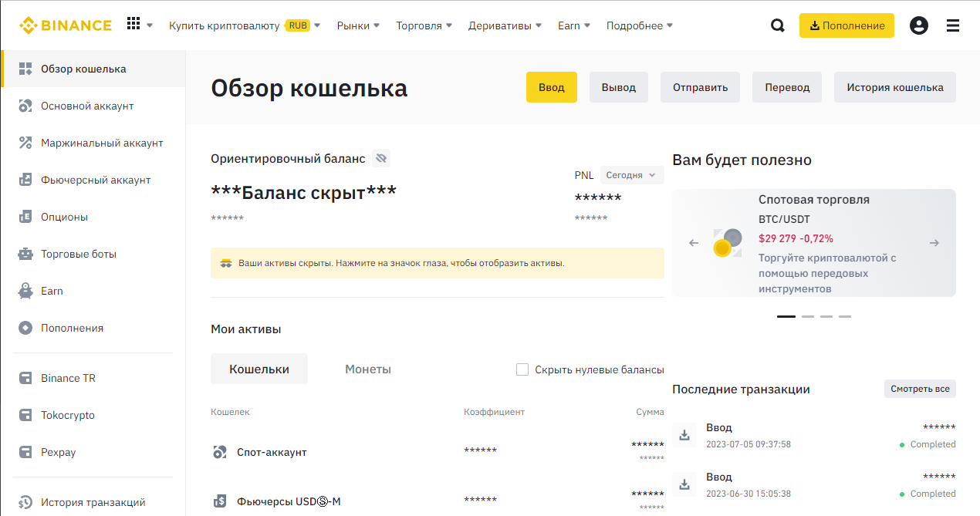Click the Маржинальный аккаунт percent icon
Image resolution: width=980 pixels, height=516 pixels.
tap(25, 143)
